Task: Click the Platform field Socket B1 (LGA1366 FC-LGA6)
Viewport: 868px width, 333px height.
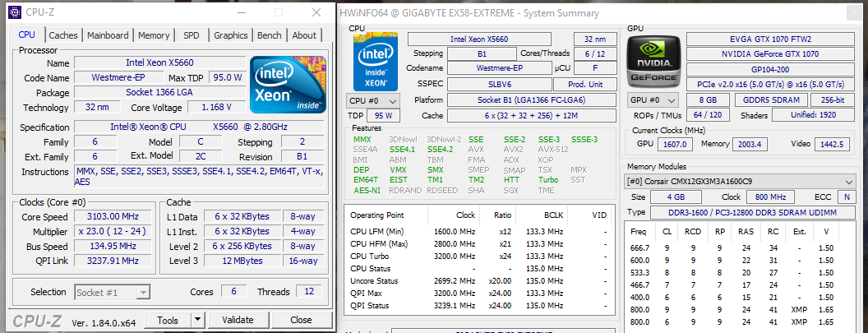Action: tap(532, 100)
